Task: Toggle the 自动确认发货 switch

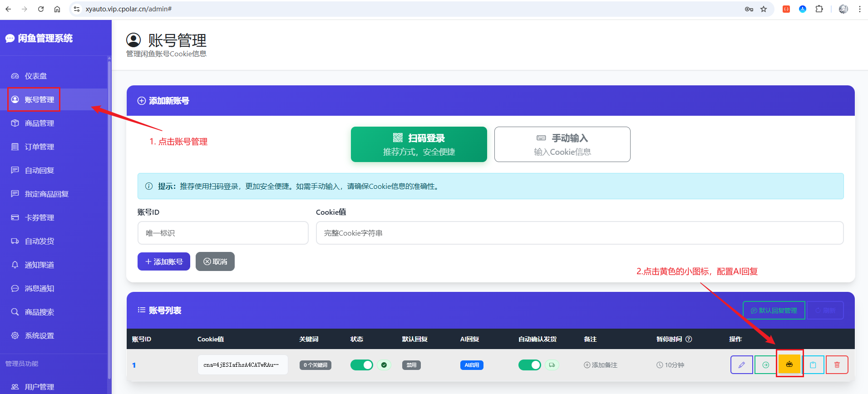Action: (530, 365)
